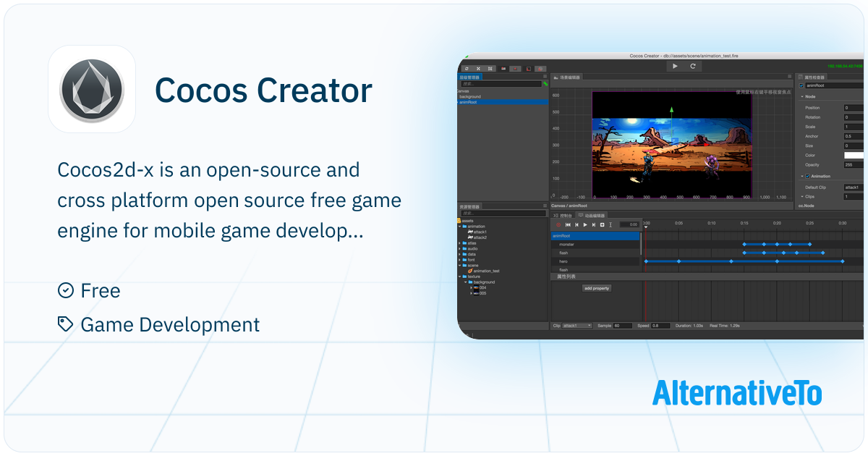The image size is (868, 456).
Task: Click the Cocos Creator title heading
Action: point(263,90)
